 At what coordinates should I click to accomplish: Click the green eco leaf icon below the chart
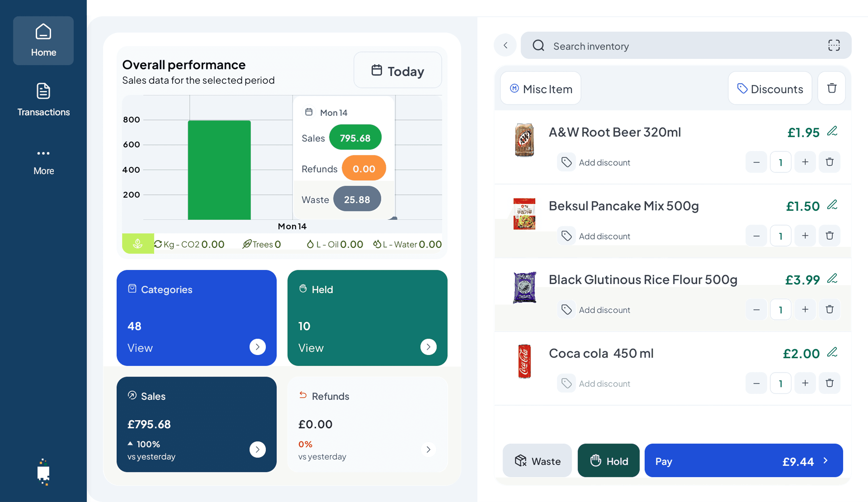tap(138, 244)
